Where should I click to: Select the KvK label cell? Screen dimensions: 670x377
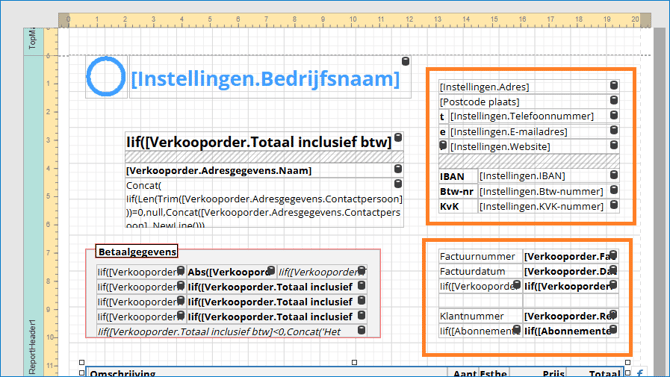[458, 206]
